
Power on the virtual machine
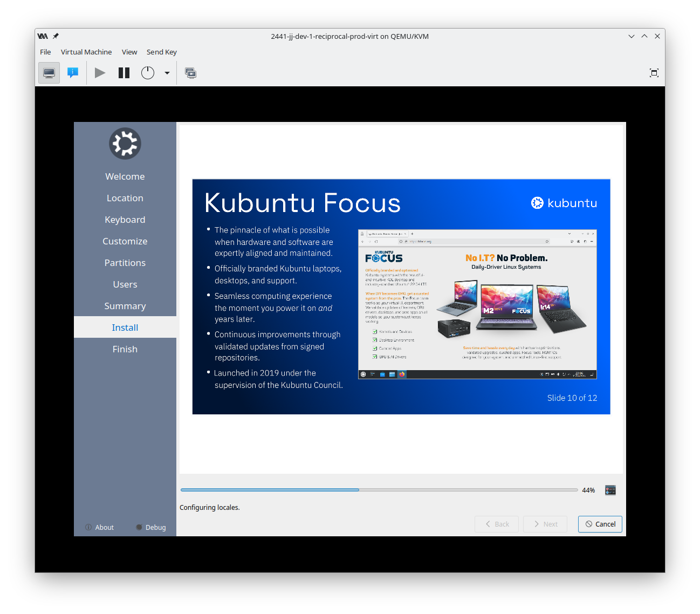point(100,73)
